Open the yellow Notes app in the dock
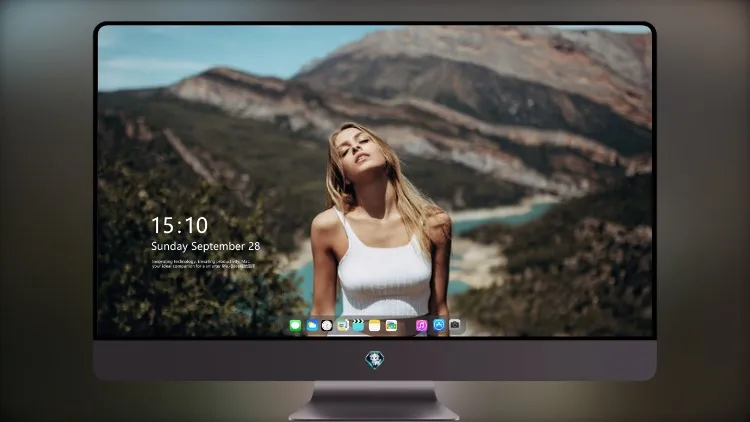This screenshot has width=750, height=422. click(375, 326)
